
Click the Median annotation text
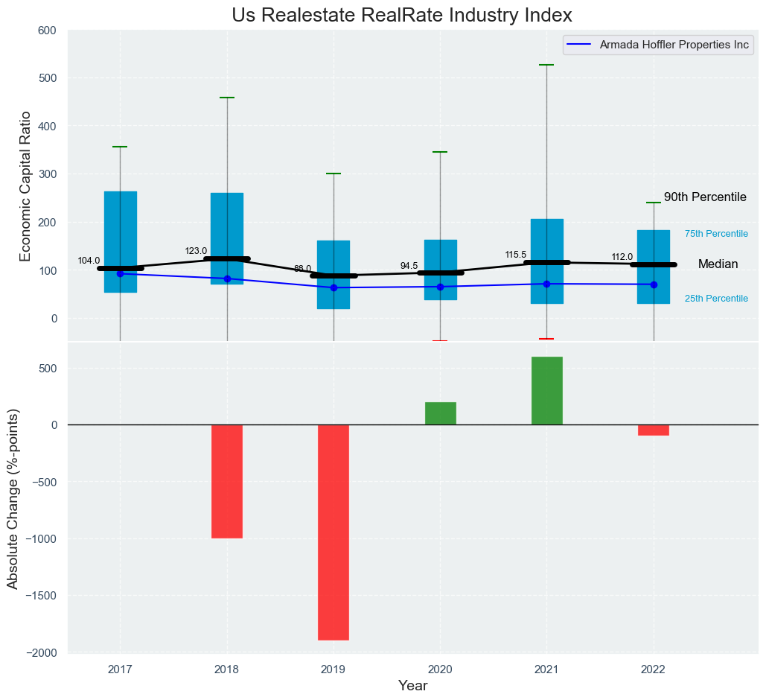click(x=718, y=264)
